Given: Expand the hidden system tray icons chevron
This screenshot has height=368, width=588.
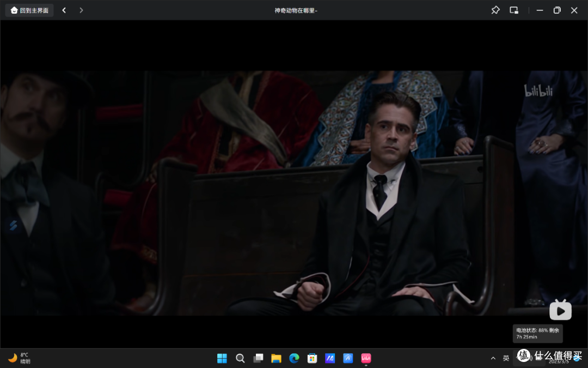Looking at the screenshot, I should [x=493, y=358].
